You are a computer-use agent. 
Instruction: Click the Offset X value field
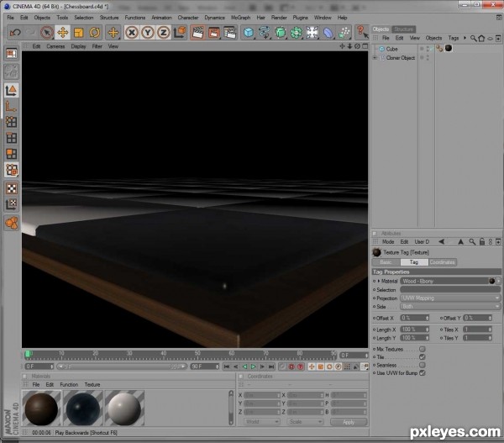(415, 318)
